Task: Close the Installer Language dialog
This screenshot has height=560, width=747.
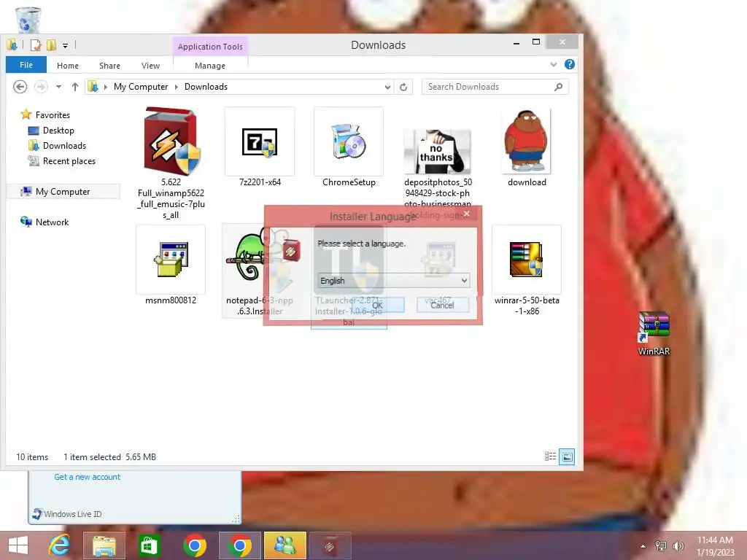Action: pyautogui.click(x=467, y=214)
